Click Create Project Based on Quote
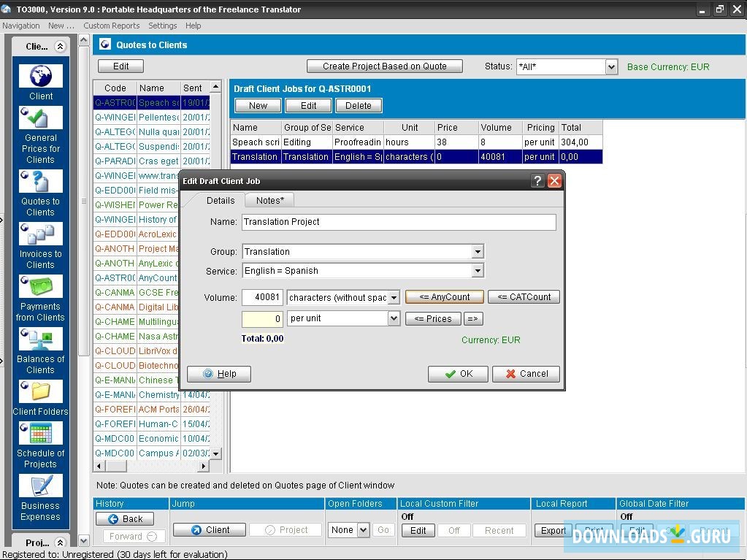This screenshot has height=560, width=747. [384, 66]
